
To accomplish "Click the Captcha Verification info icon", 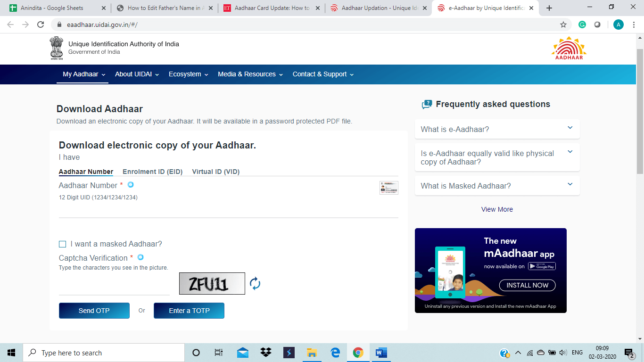I will 140,257.
